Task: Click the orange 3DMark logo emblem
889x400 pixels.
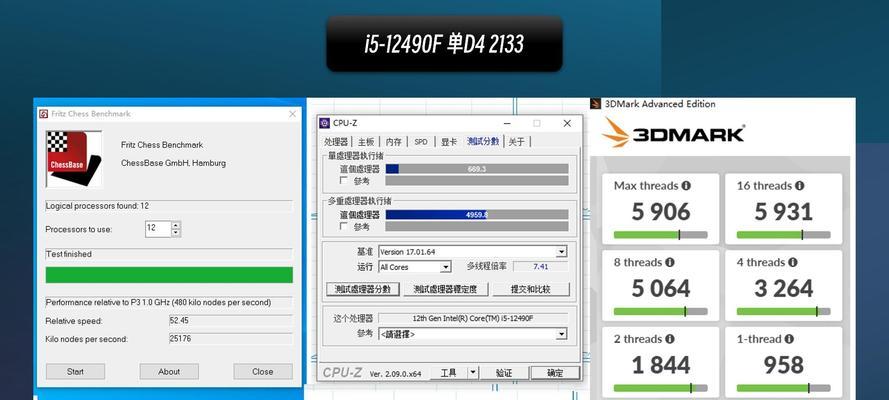Action: click(615, 134)
